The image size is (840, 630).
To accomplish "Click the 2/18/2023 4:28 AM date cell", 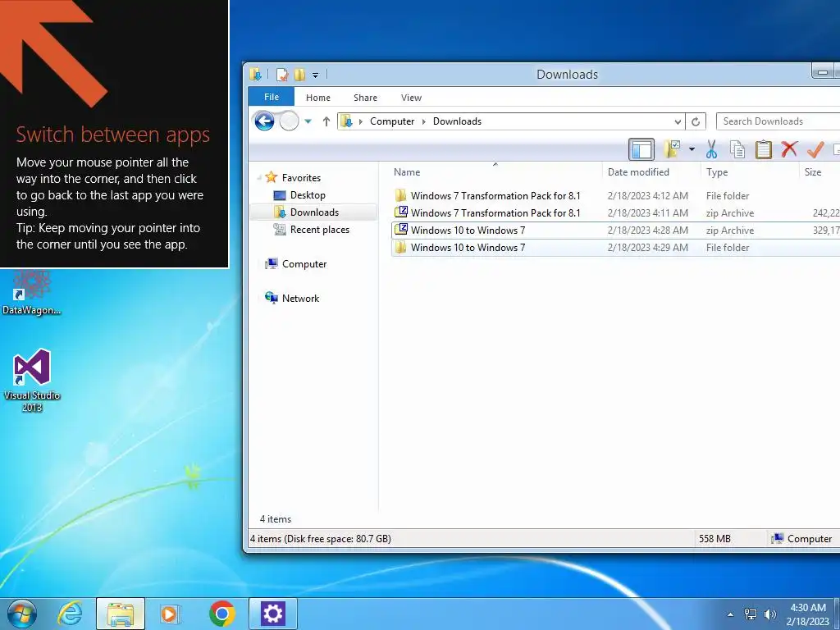I will 648,231.
